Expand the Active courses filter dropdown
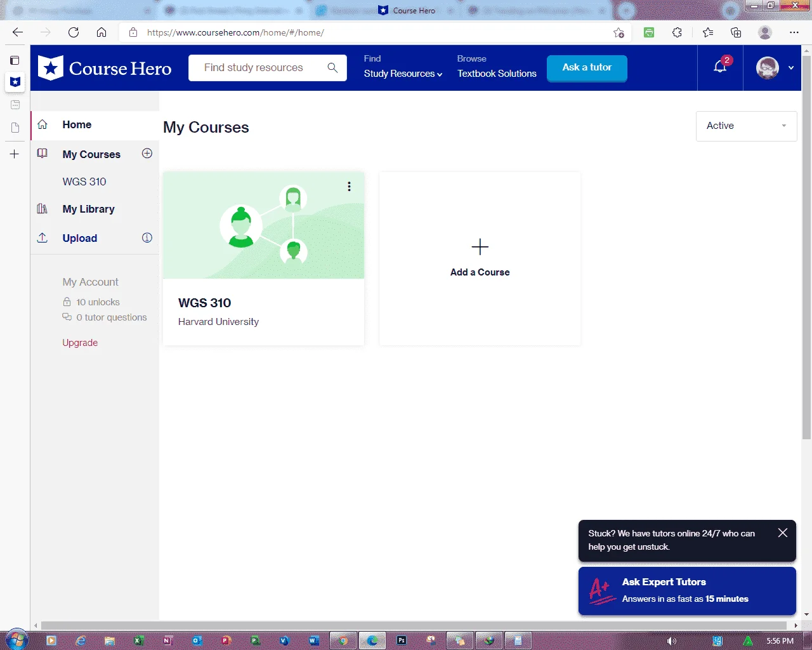The width and height of the screenshot is (812, 650). click(747, 126)
